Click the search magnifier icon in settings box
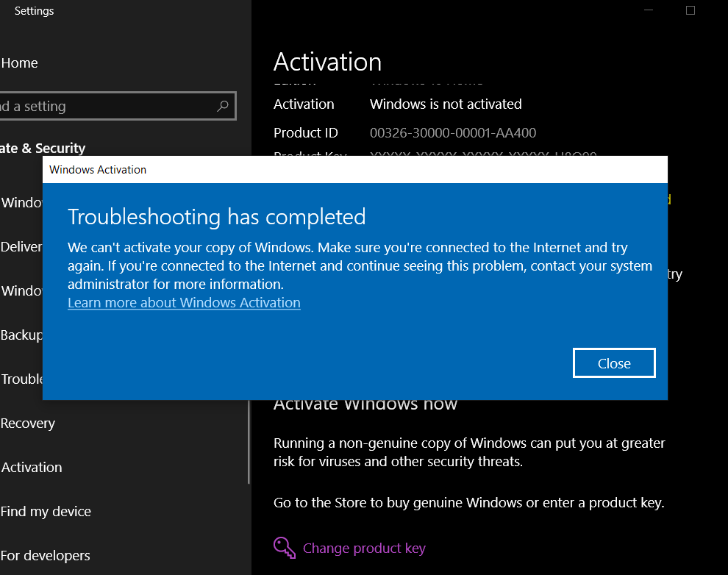The height and width of the screenshot is (575, 728). 222,107
